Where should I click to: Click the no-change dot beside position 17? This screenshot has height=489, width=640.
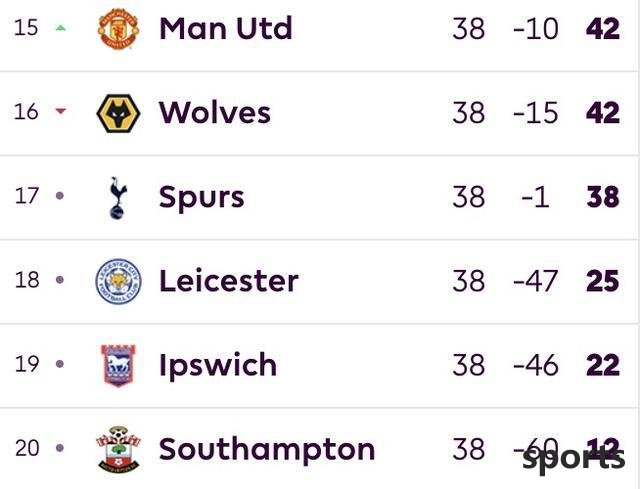(60, 196)
